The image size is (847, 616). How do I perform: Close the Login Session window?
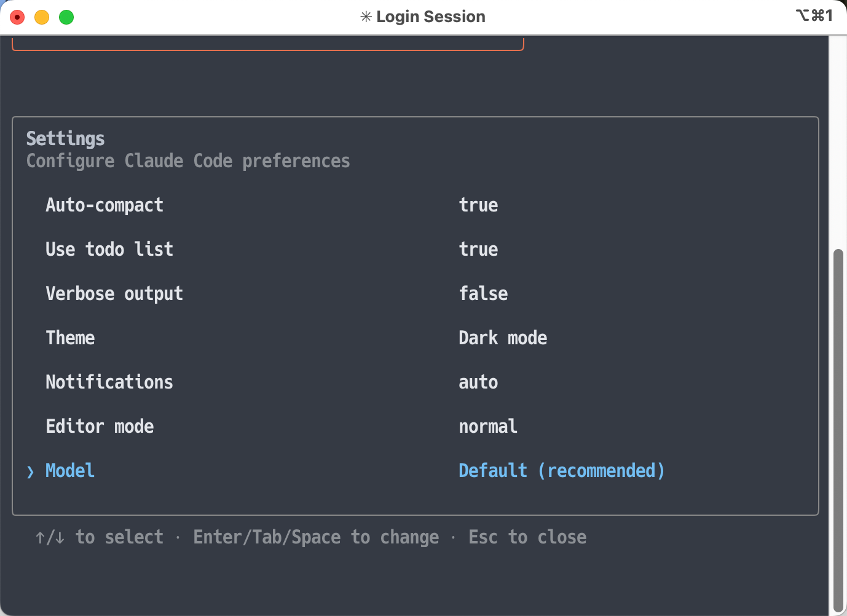(17, 17)
